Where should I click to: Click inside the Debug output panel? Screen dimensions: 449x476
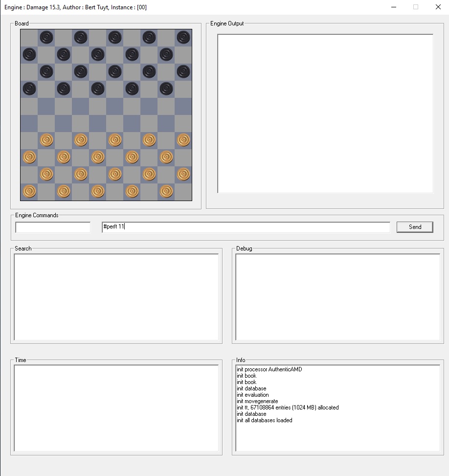pos(337,296)
